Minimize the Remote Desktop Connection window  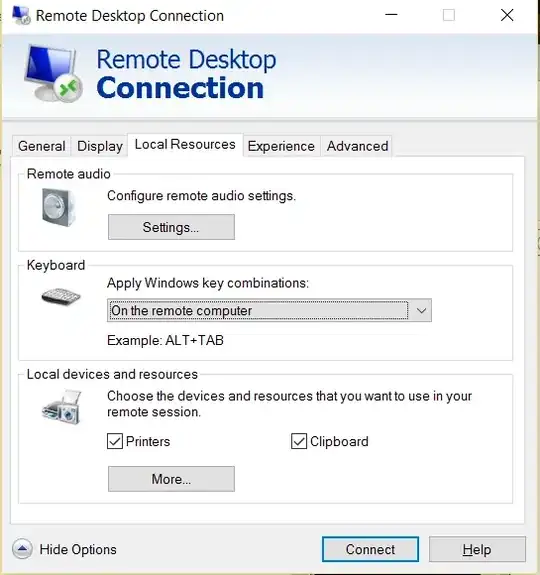[391, 15]
